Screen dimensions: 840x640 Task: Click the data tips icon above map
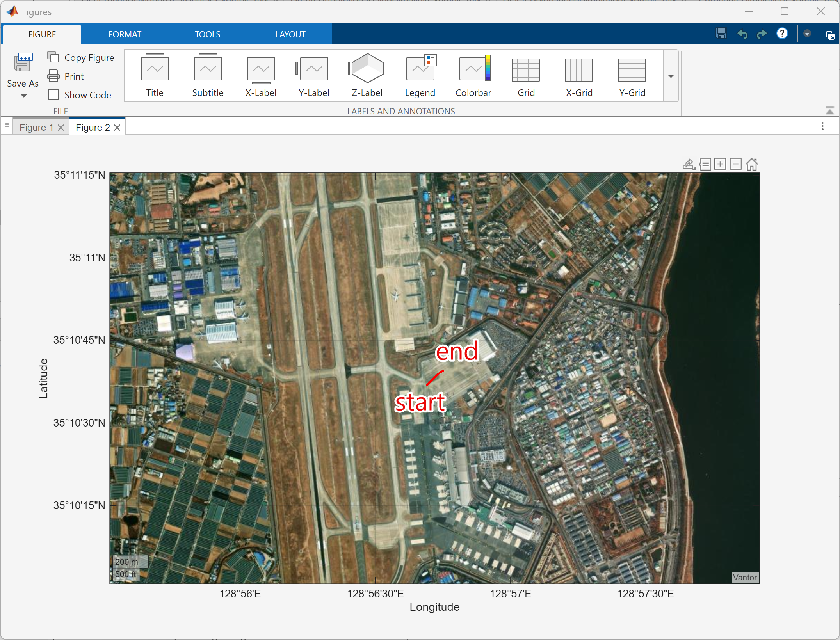coord(705,164)
